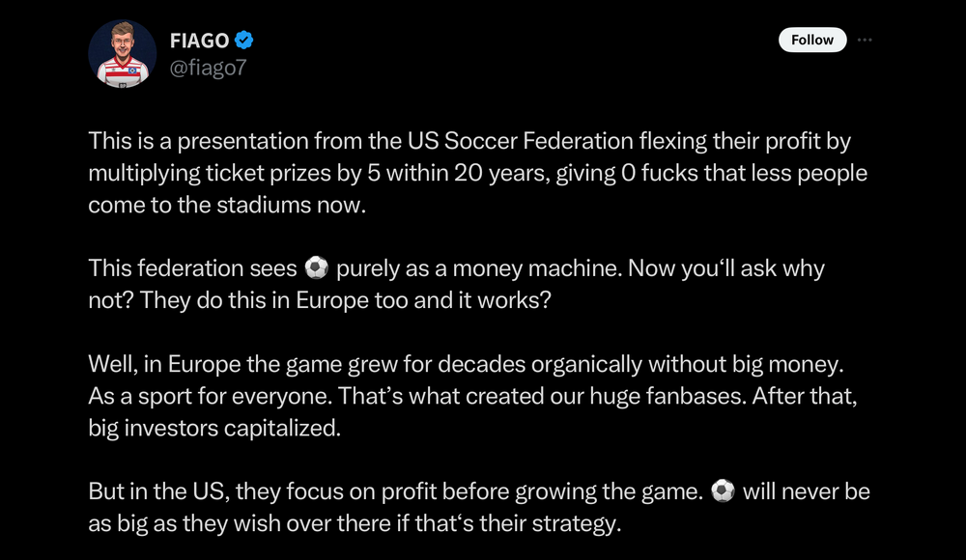Open the @fiago7 handle link
966x560 pixels.
click(x=209, y=69)
